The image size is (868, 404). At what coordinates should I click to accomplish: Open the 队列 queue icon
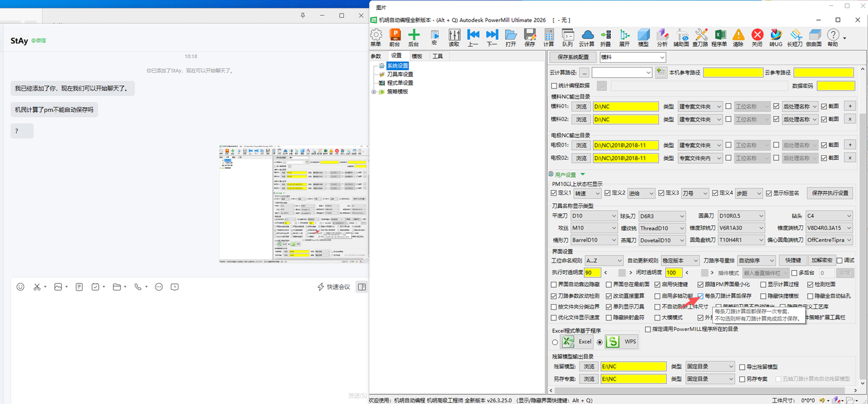[x=568, y=37]
